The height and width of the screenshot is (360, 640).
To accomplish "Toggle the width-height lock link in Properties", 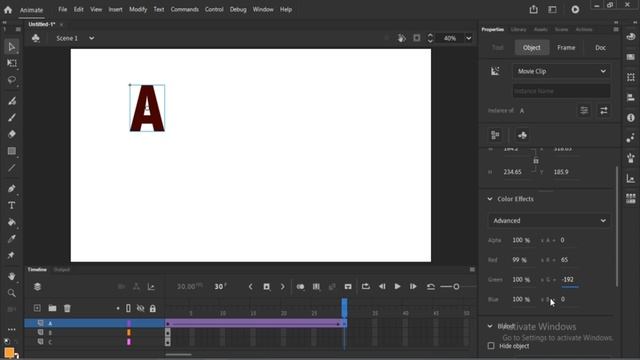I will [536, 161].
